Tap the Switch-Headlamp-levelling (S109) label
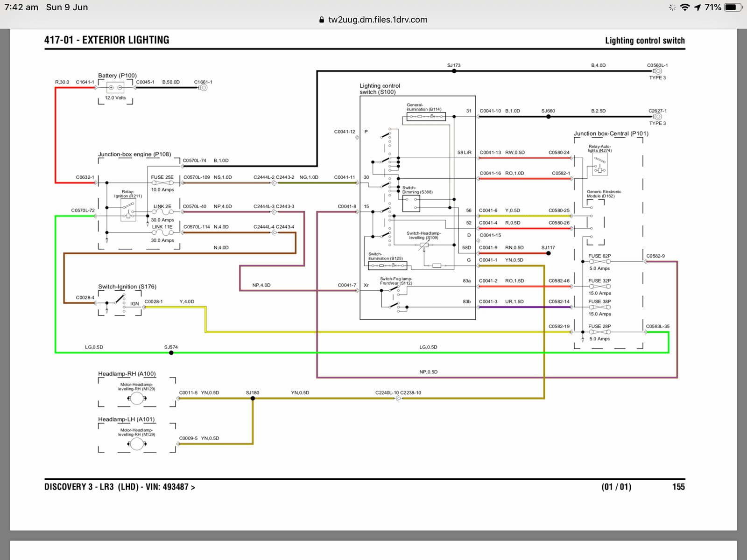Image resolution: width=747 pixels, height=560 pixels. point(424,235)
